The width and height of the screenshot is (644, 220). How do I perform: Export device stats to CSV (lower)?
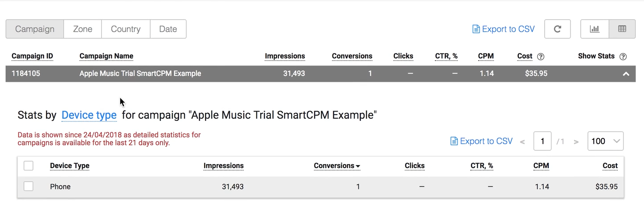pos(481,141)
